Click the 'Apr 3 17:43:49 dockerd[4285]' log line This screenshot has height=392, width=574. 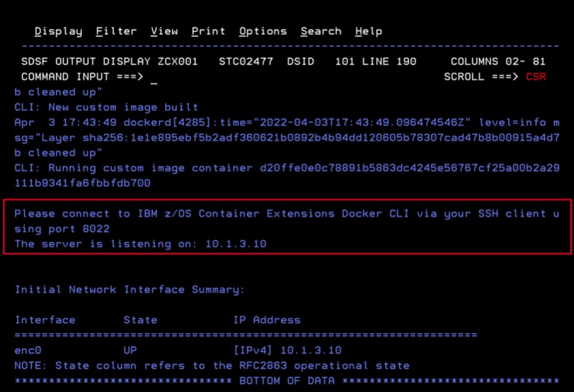[x=286, y=122]
